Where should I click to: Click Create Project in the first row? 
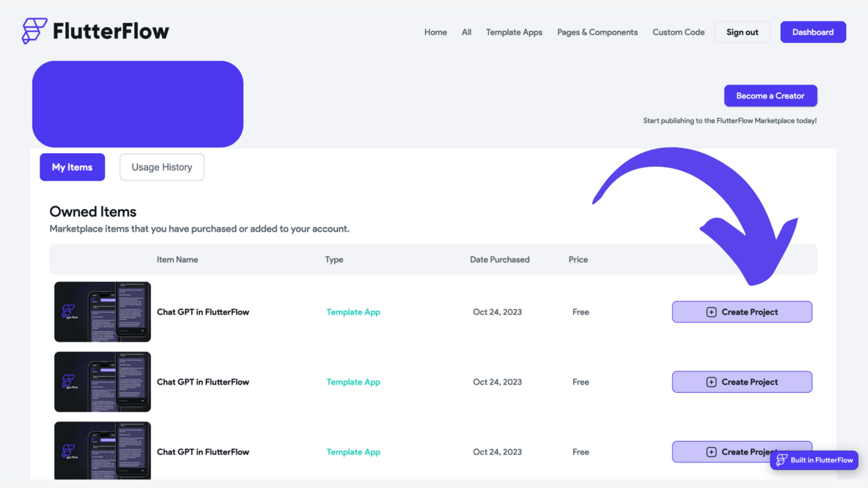pos(742,312)
